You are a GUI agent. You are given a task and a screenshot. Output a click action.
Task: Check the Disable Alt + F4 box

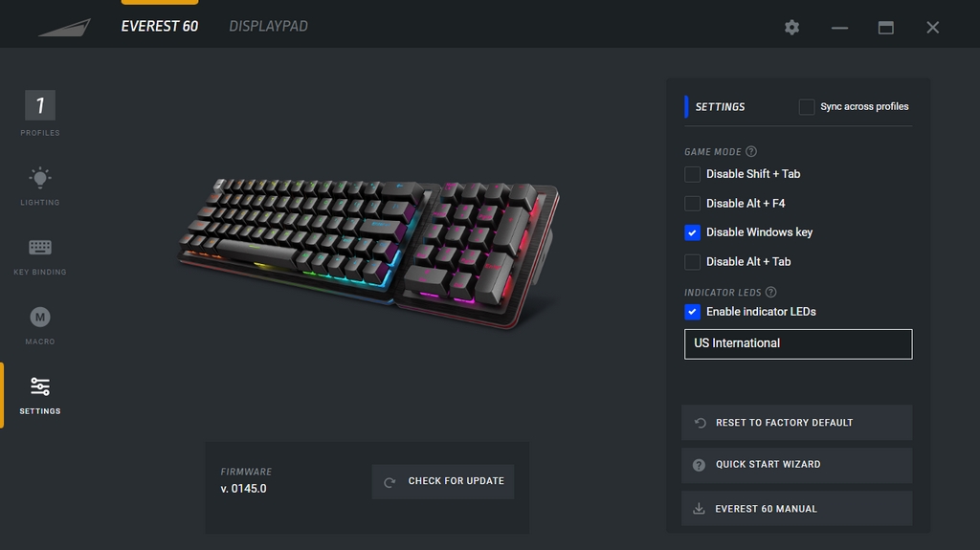click(x=692, y=204)
